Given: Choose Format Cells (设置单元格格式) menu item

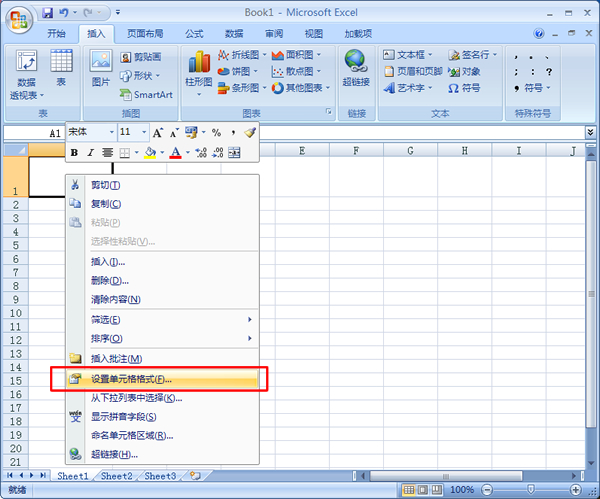Looking at the screenshot, I should (x=162, y=379).
